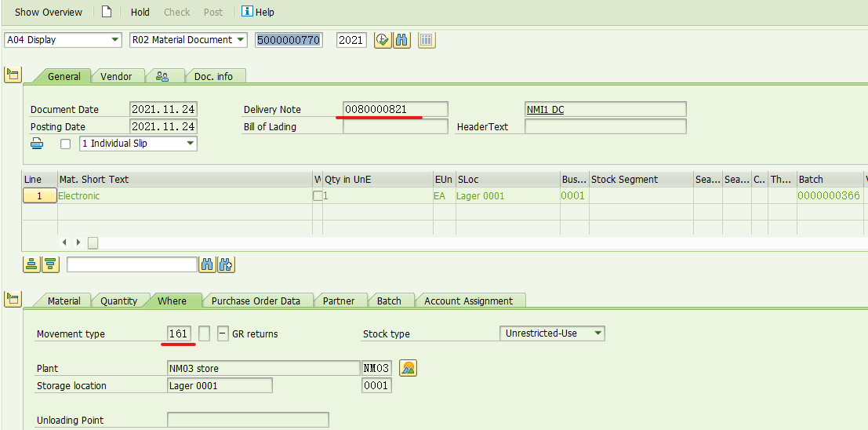Click the minus sign indicator beside GR returns
The height and width of the screenshot is (430, 868).
223,333
